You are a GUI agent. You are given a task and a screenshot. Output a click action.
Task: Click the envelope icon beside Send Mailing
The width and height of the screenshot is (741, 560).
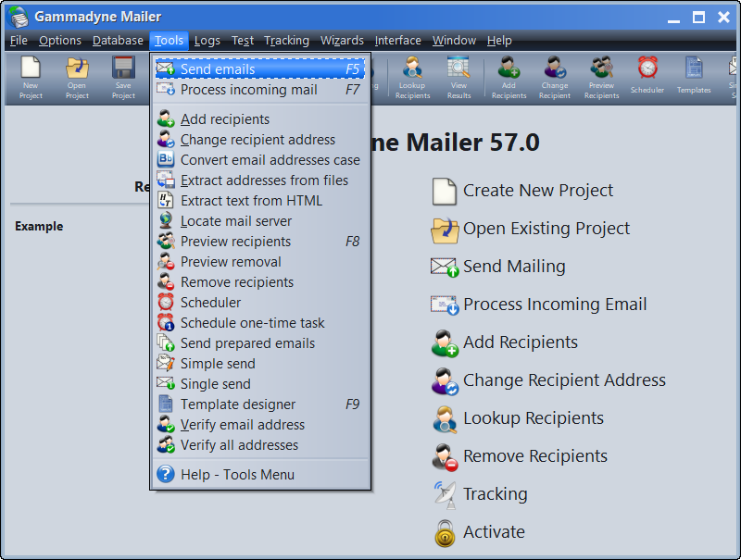445,268
